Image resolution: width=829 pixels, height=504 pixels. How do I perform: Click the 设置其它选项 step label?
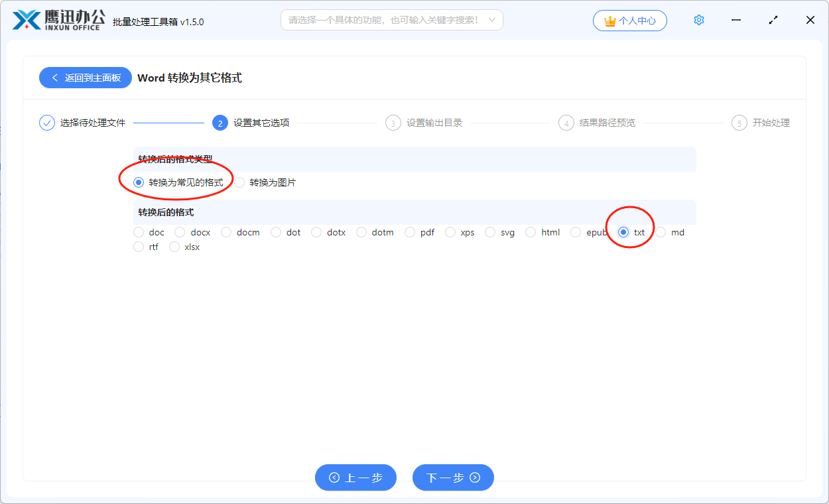tap(260, 123)
